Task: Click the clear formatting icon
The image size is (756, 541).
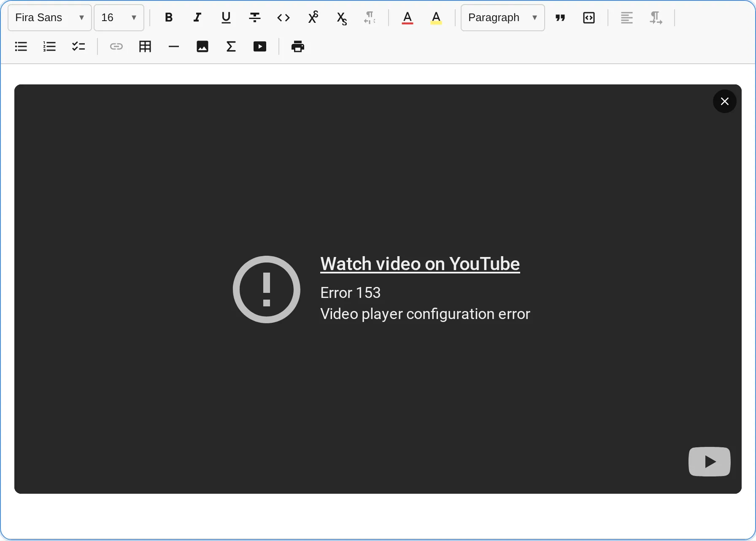Action: (370, 18)
